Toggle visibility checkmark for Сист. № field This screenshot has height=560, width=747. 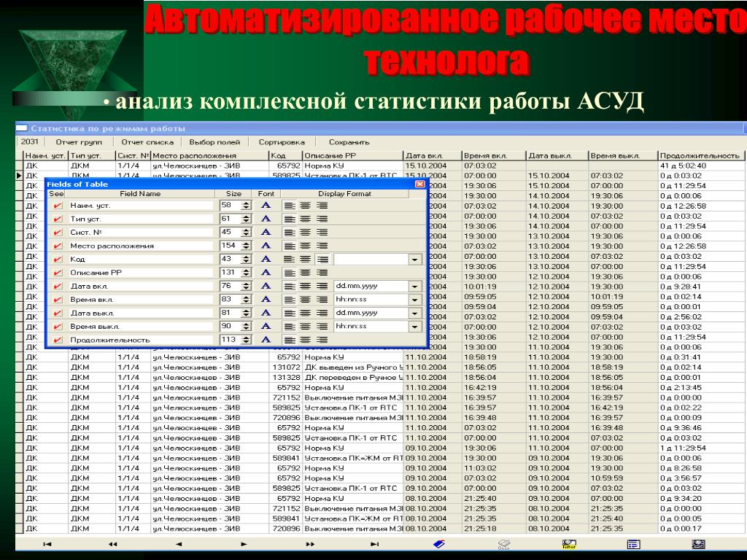click(x=58, y=233)
